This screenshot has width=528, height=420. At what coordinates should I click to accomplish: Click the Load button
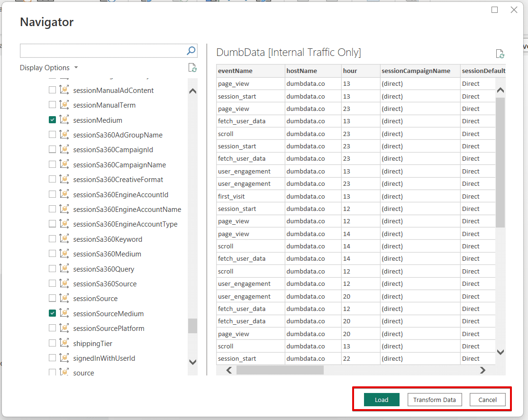[381, 400]
